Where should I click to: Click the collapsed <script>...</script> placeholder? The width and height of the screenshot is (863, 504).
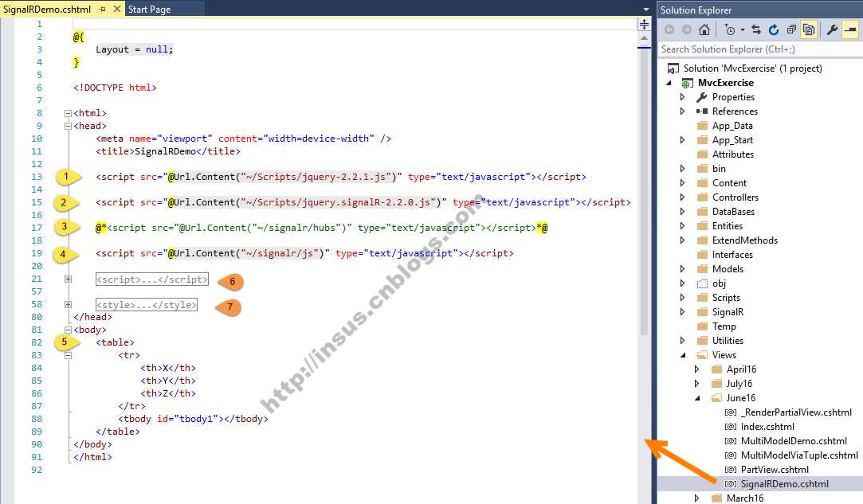coord(152,279)
